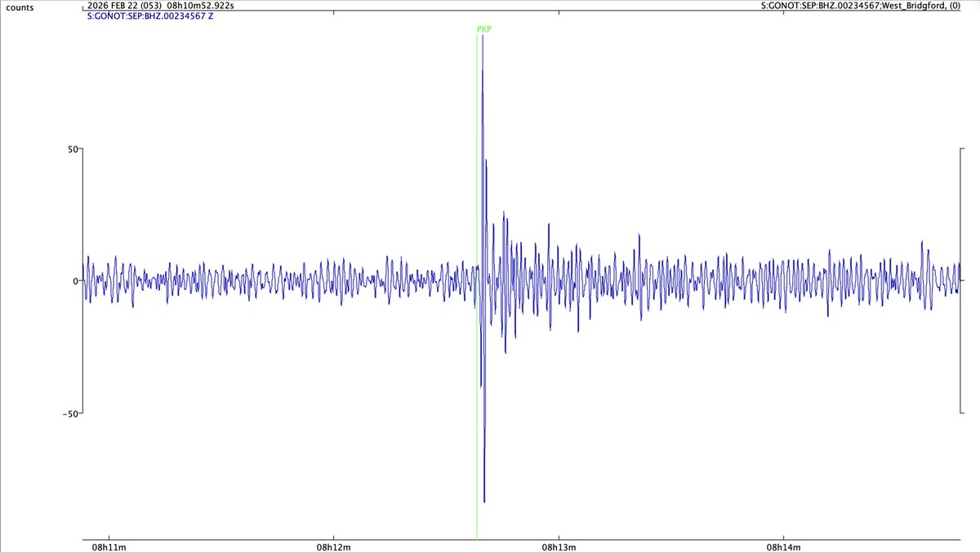980x553 pixels.
Task: Click the start time text 08h10m52.922s
Action: pyautogui.click(x=201, y=5)
